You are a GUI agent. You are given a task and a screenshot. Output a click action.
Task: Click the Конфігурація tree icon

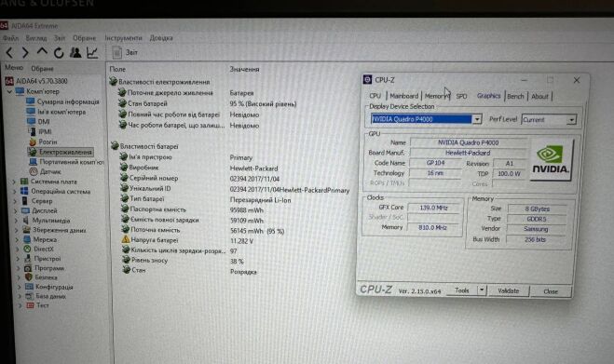[29, 287]
